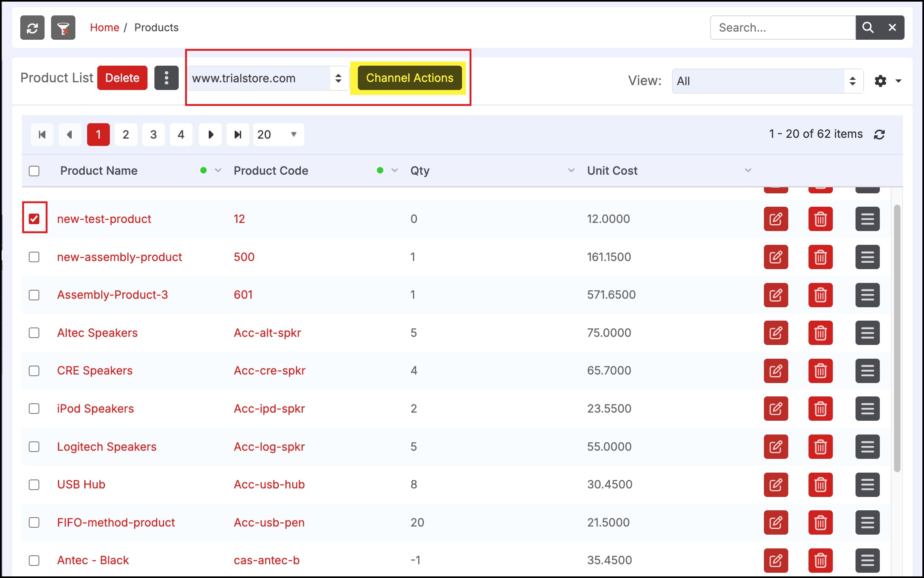Refresh grid icon beside item count

(879, 135)
